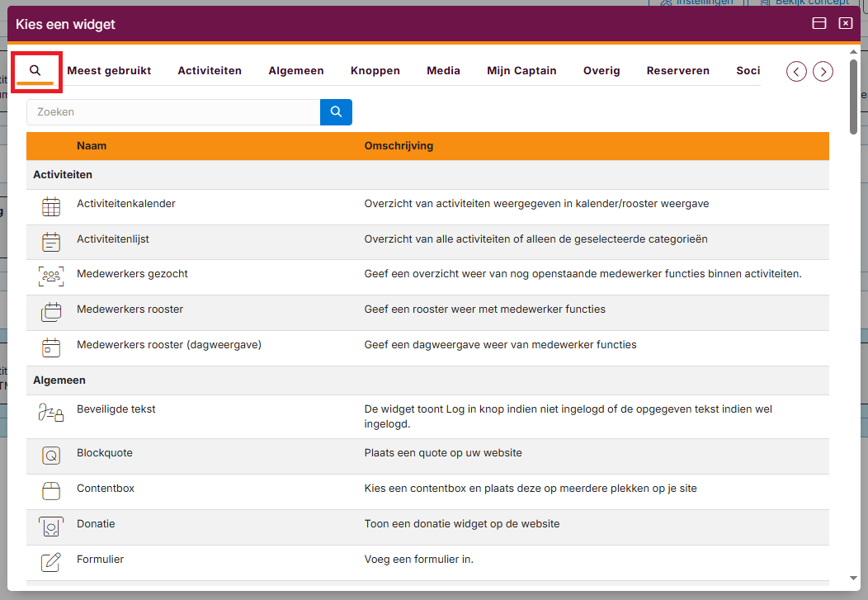Click inside the Zoeken search field

(165, 111)
